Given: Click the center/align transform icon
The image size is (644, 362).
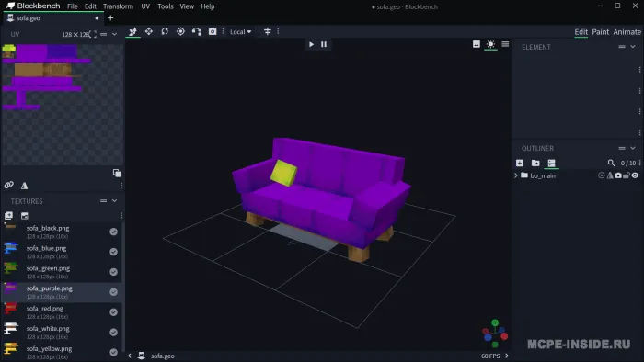Looking at the screenshot, I should coord(268,31).
